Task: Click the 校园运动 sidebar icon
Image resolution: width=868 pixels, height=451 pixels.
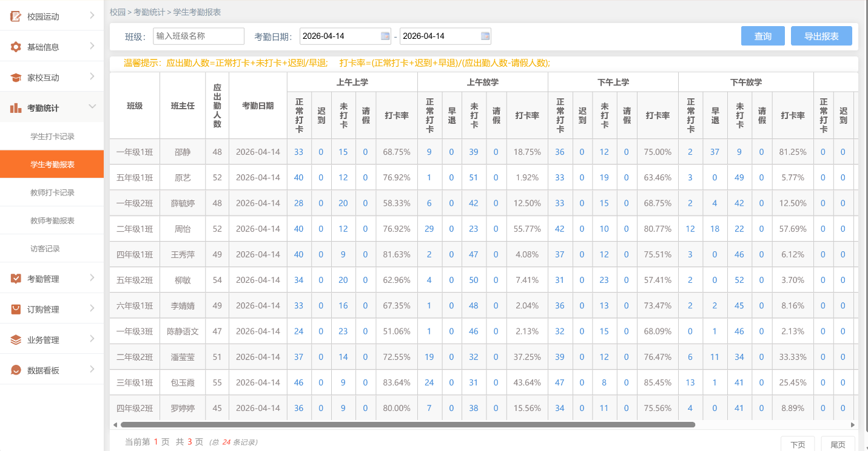Action: click(x=16, y=16)
